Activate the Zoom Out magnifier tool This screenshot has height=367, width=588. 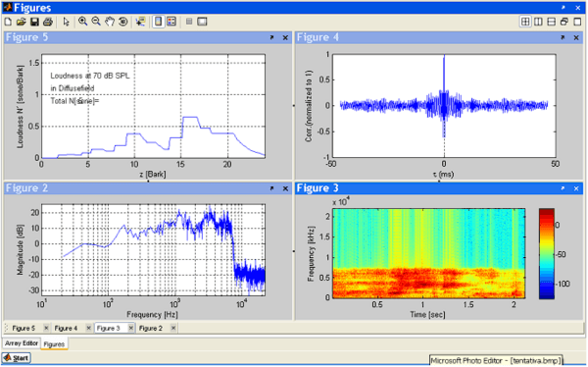(96, 22)
